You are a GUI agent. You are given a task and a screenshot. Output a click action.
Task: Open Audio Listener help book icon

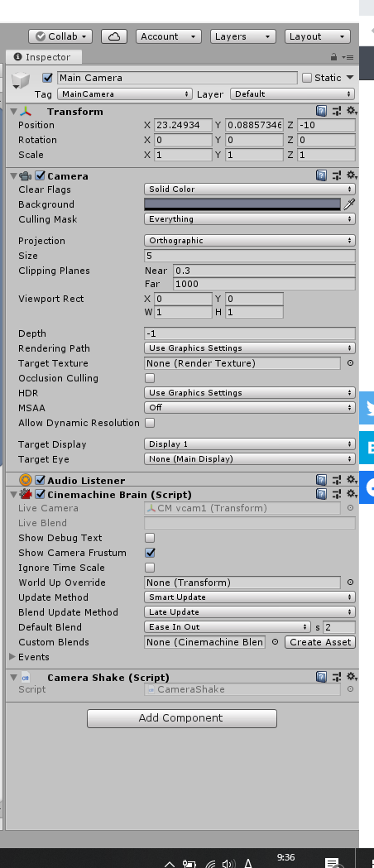[x=321, y=480]
